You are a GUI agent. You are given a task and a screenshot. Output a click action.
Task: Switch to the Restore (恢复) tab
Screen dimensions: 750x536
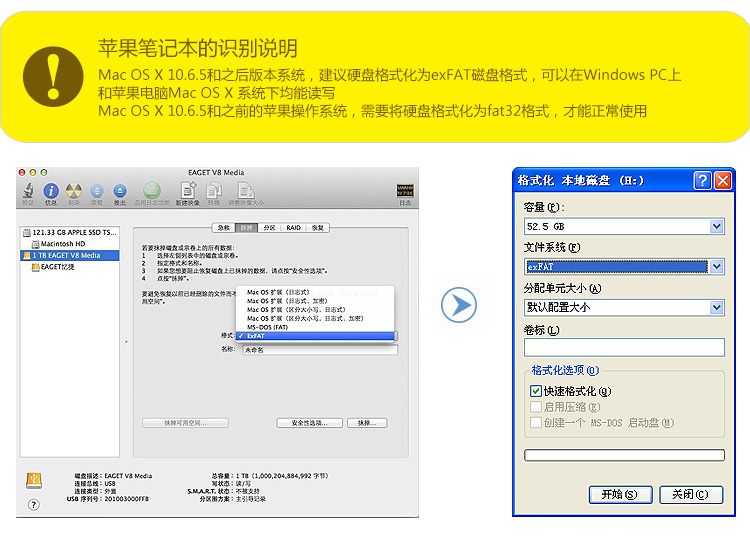pos(318,228)
